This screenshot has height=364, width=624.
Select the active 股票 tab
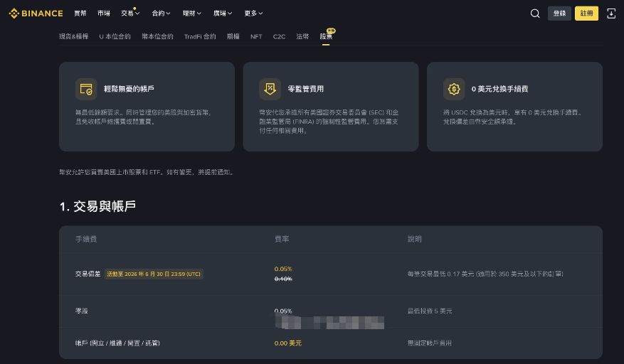326,36
